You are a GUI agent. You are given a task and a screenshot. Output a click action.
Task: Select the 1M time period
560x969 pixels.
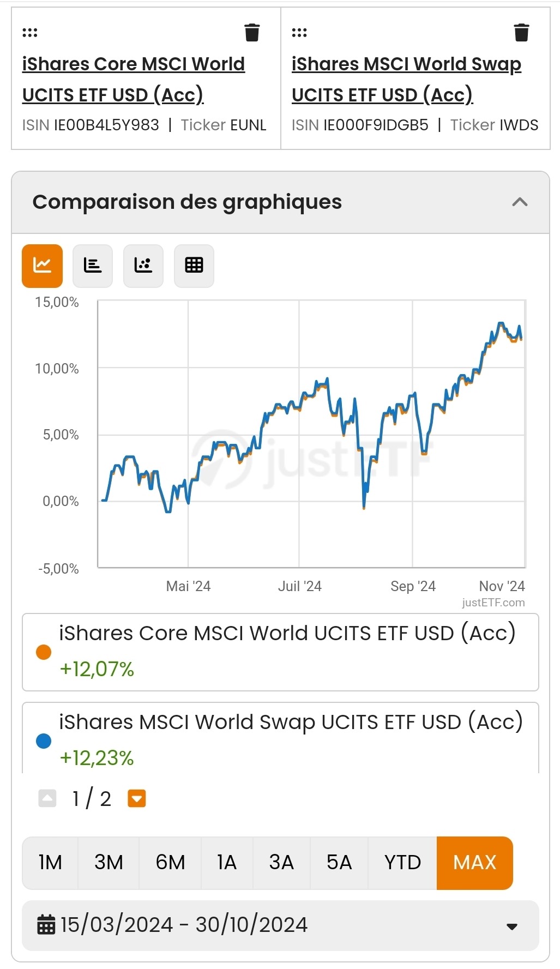pos(50,863)
